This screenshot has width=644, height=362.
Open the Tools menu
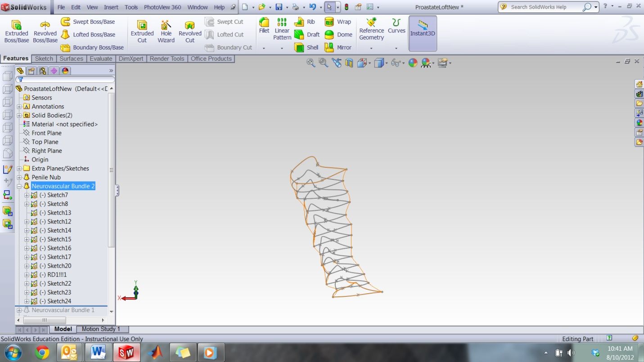coord(131,7)
